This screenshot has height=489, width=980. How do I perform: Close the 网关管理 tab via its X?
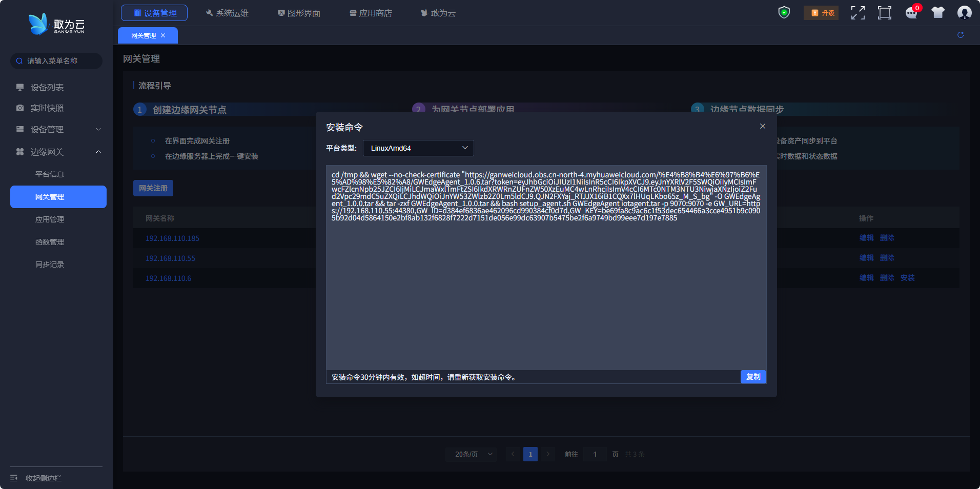click(163, 36)
